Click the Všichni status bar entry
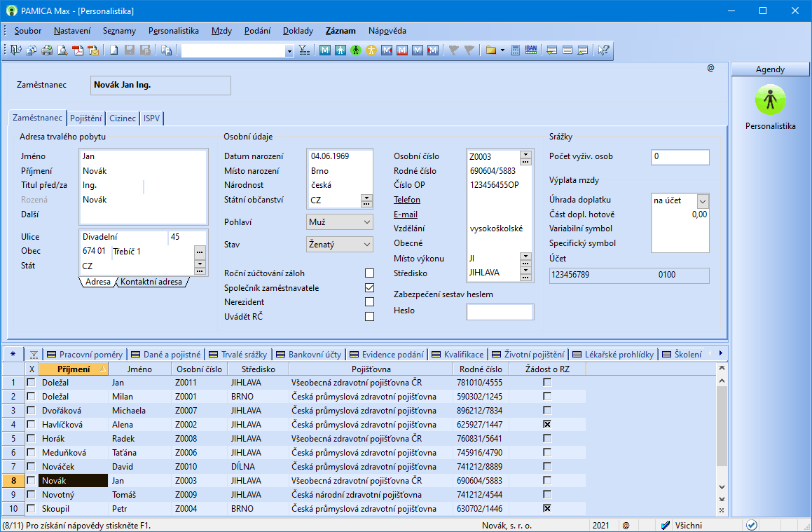812x532 pixels. (x=688, y=525)
